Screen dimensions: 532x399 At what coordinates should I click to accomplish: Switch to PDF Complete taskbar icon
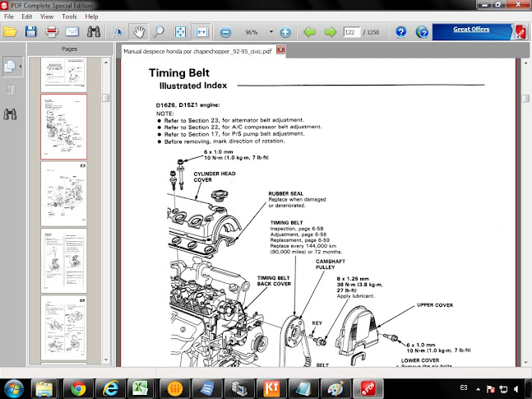coord(368,388)
